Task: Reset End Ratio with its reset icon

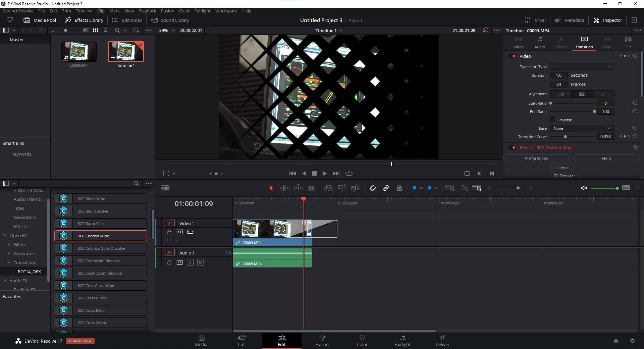Action: (635, 111)
